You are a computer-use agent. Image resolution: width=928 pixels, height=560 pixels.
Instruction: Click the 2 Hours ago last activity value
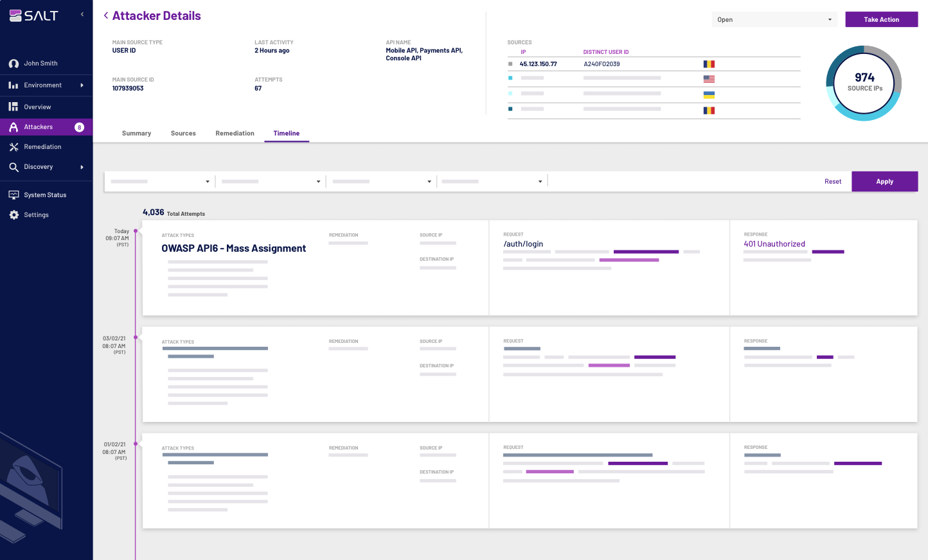pyautogui.click(x=272, y=51)
